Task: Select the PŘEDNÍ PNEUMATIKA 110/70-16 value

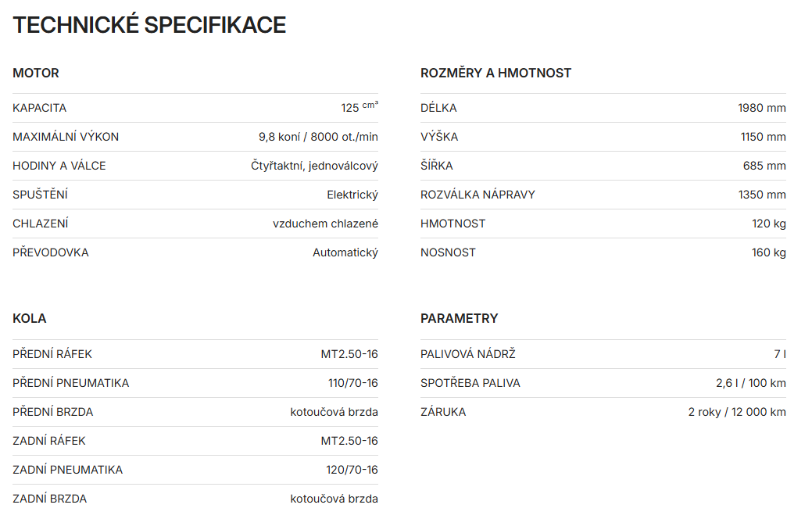Action: (353, 383)
